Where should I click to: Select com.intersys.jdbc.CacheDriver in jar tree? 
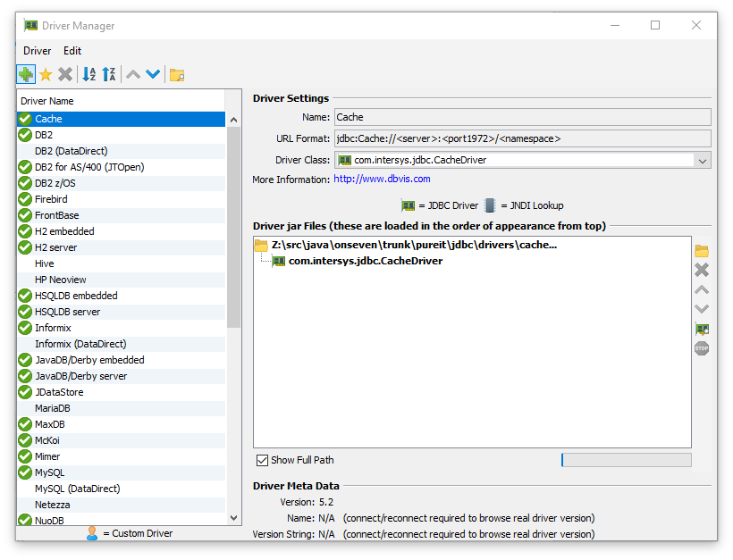(x=365, y=261)
